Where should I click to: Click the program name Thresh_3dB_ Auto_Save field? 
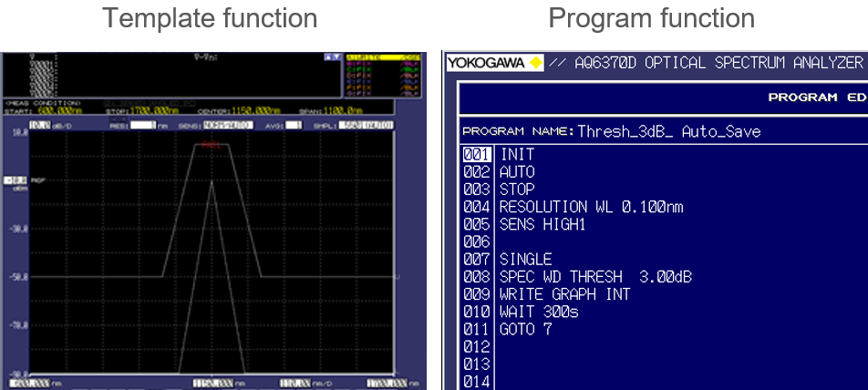tap(669, 131)
